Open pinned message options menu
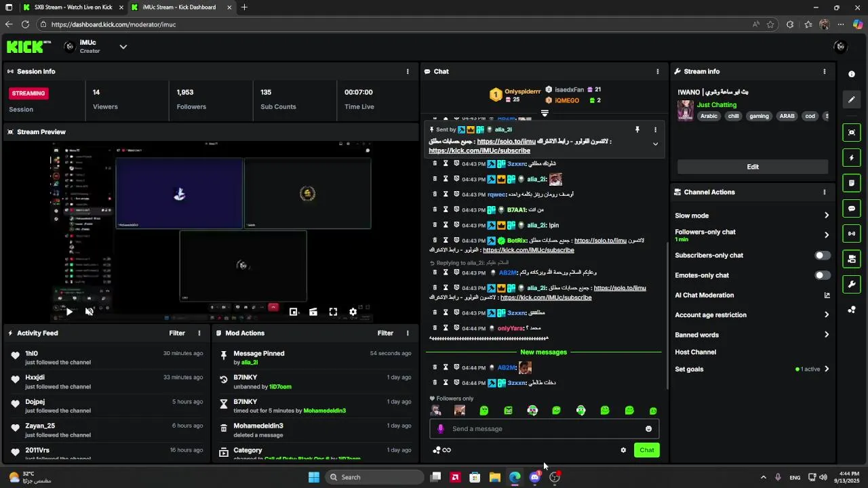Screen dimensions: 868x488 [655, 129]
